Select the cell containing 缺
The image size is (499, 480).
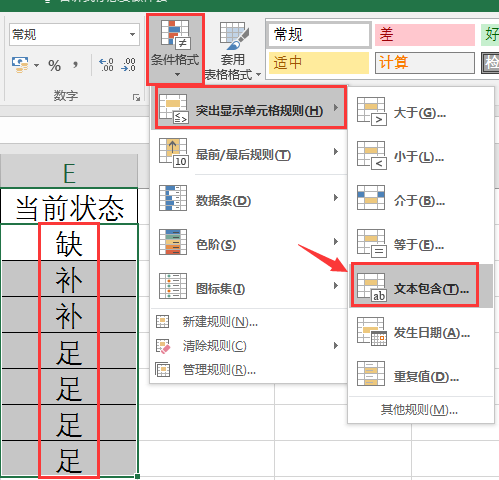coord(69,242)
